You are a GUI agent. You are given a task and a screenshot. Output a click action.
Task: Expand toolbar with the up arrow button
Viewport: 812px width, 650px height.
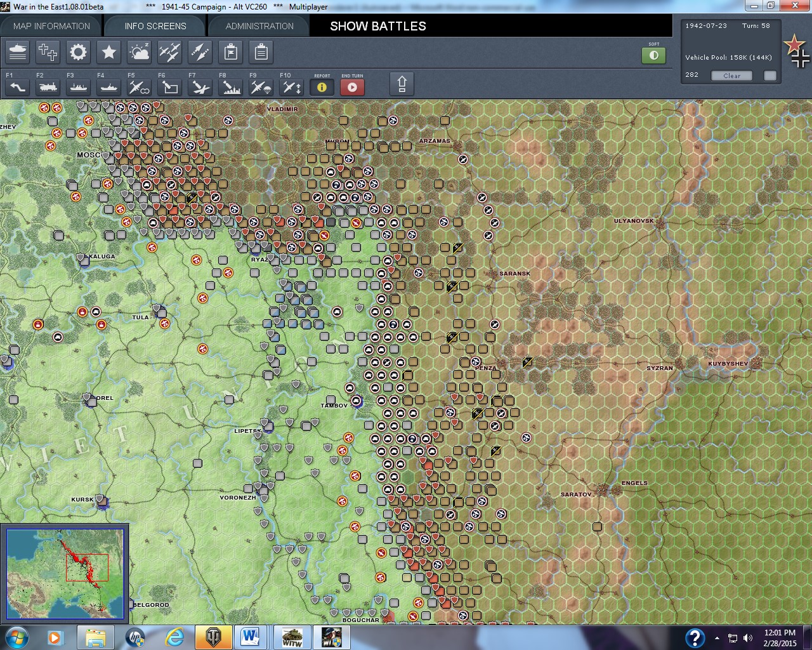pos(402,84)
